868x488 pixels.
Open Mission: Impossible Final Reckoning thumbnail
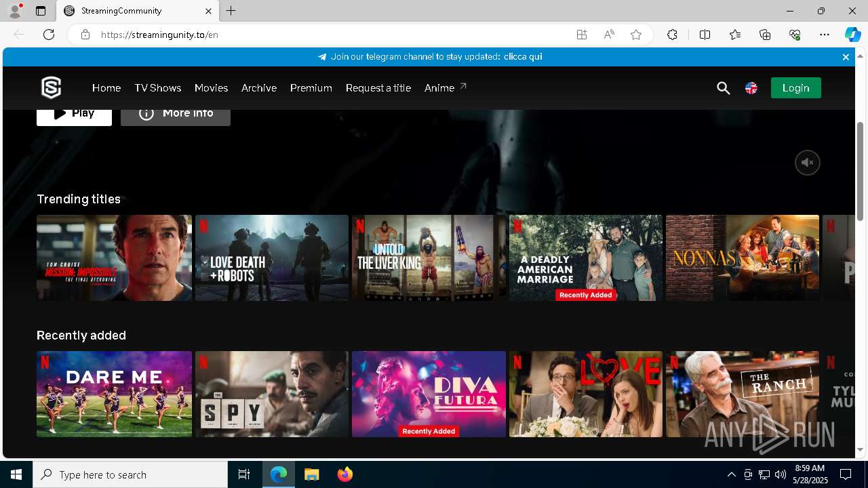click(114, 258)
